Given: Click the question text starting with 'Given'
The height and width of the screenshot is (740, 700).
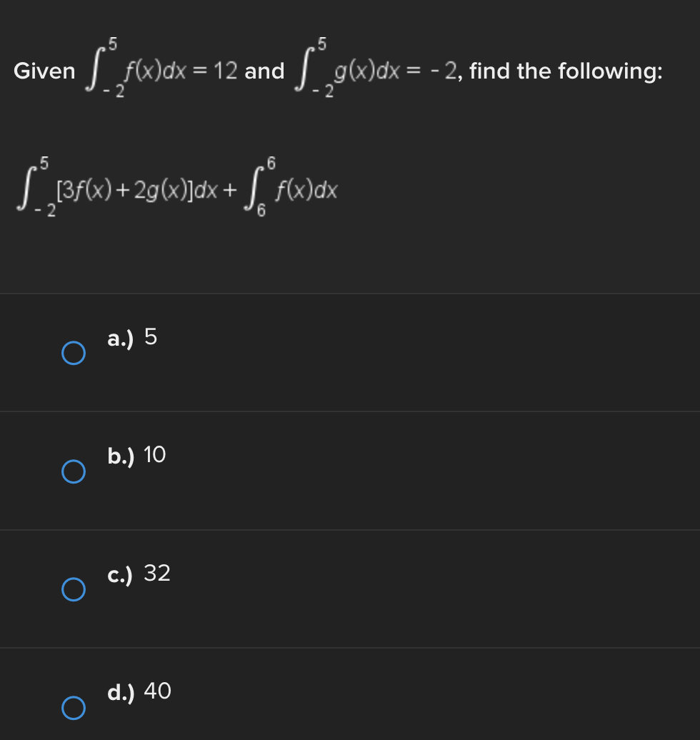Looking at the screenshot, I should (x=44, y=71).
